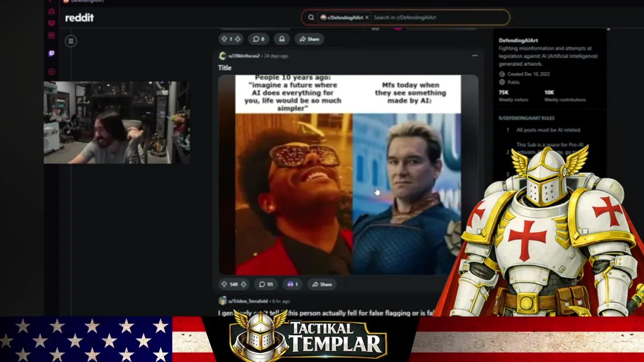Open the hamburger navigation menu
644x362 pixels.
point(71,41)
